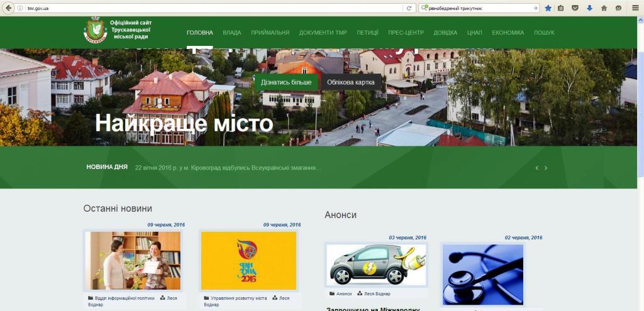Open the electric car announcement thumbnail
This screenshot has height=311, width=644.
(x=376, y=265)
